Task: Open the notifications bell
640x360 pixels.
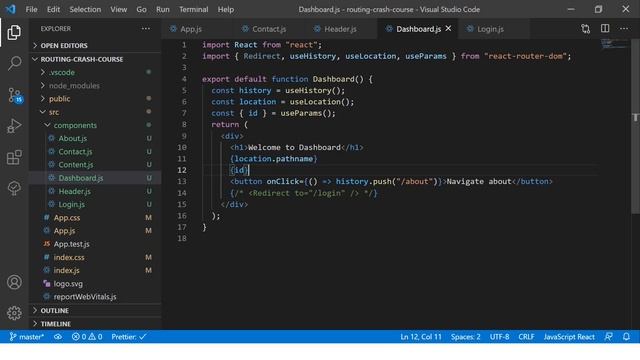Action: point(626,337)
